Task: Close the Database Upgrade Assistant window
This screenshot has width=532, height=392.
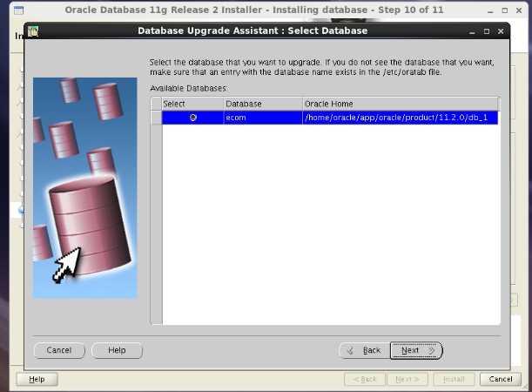Action: click(x=501, y=31)
